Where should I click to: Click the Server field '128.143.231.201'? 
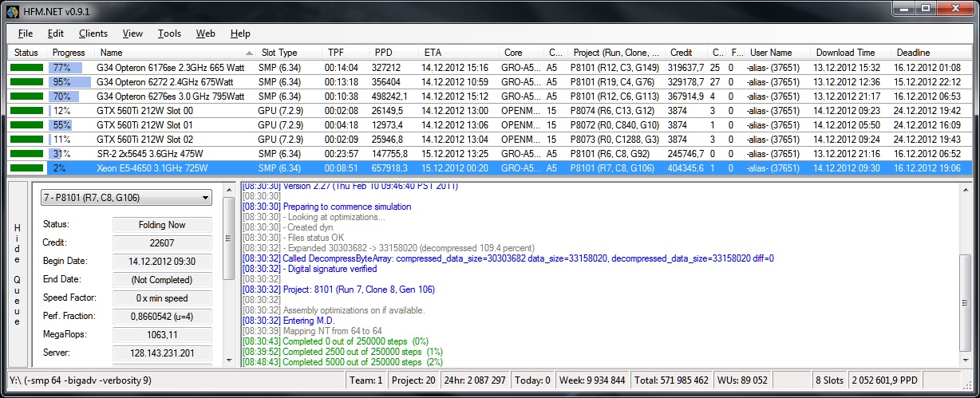tap(162, 353)
